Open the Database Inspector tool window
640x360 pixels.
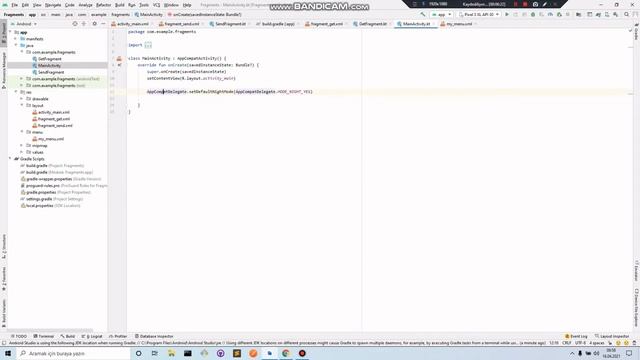click(x=154, y=336)
